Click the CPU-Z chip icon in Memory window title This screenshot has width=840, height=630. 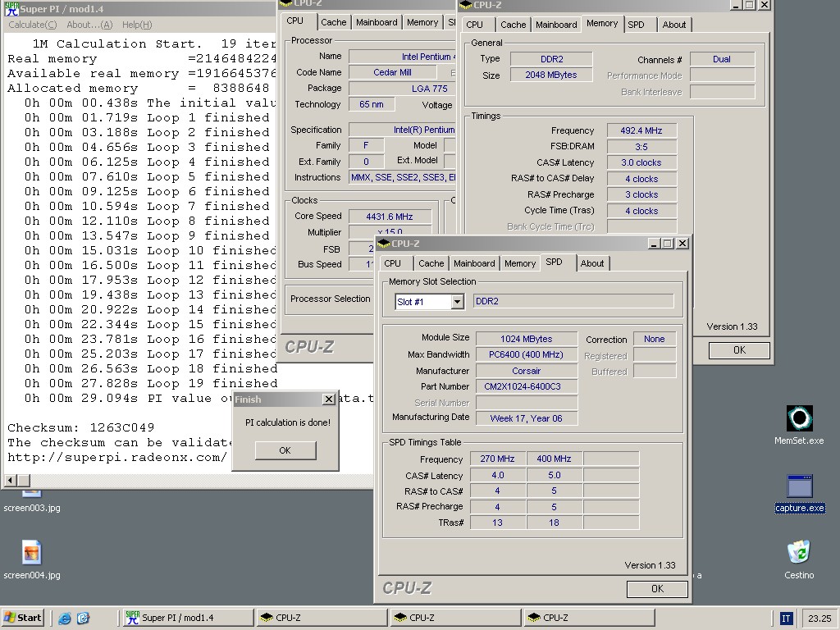pyautogui.click(x=466, y=5)
